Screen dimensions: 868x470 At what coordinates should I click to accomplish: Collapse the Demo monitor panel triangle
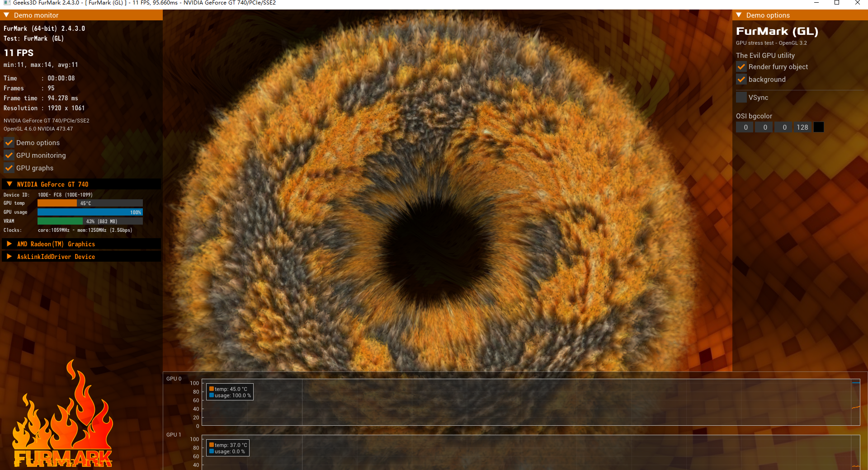pyautogui.click(x=7, y=15)
